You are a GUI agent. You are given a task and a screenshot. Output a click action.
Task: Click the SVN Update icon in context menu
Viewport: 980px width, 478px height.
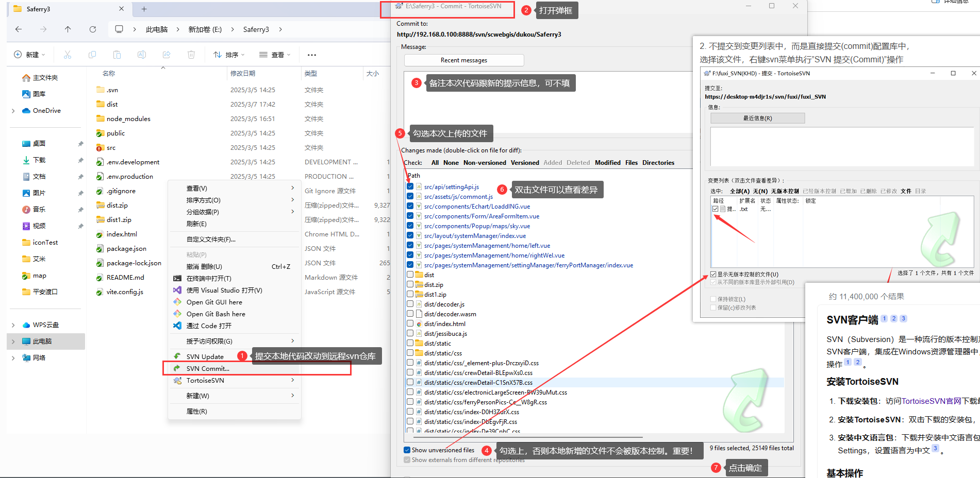click(x=177, y=356)
